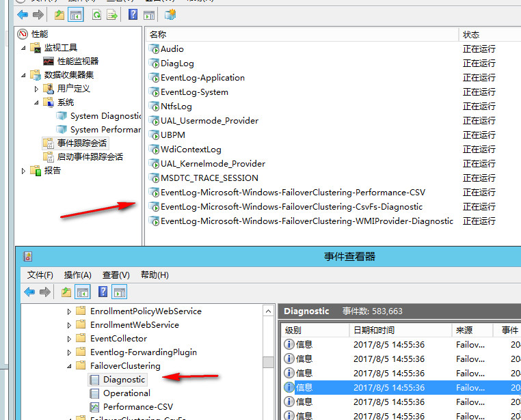The width and height of the screenshot is (521, 420).
Task: Click Forward arrow in Performance Monitor toolbar
Action: click(38, 14)
